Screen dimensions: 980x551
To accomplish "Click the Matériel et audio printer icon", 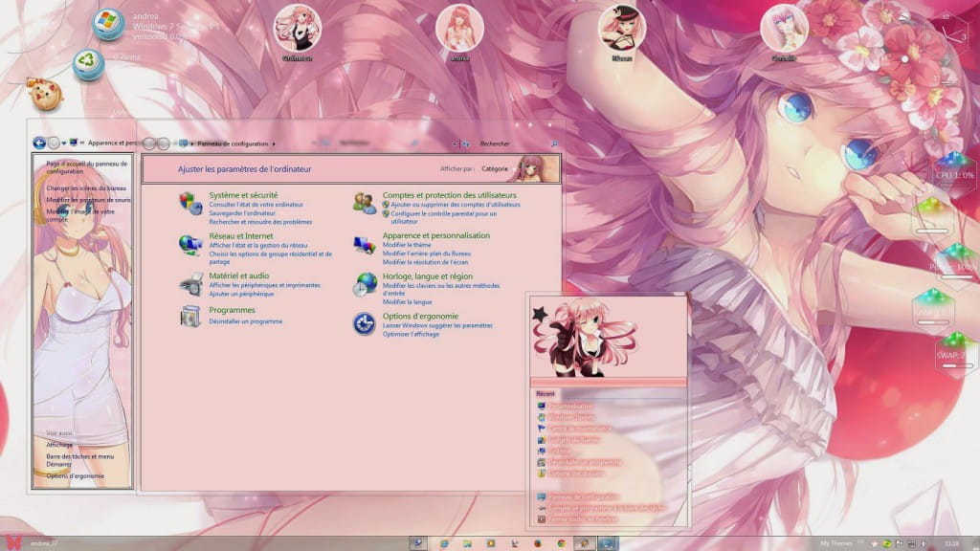I will pyautogui.click(x=190, y=283).
